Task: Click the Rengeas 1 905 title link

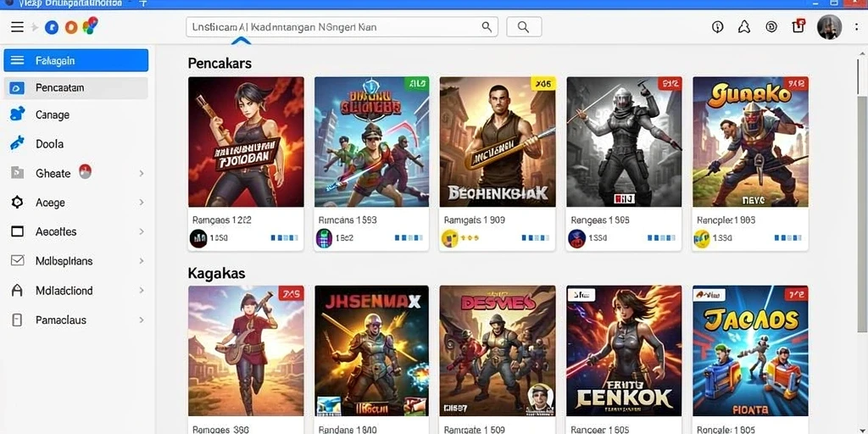Action: tap(600, 220)
